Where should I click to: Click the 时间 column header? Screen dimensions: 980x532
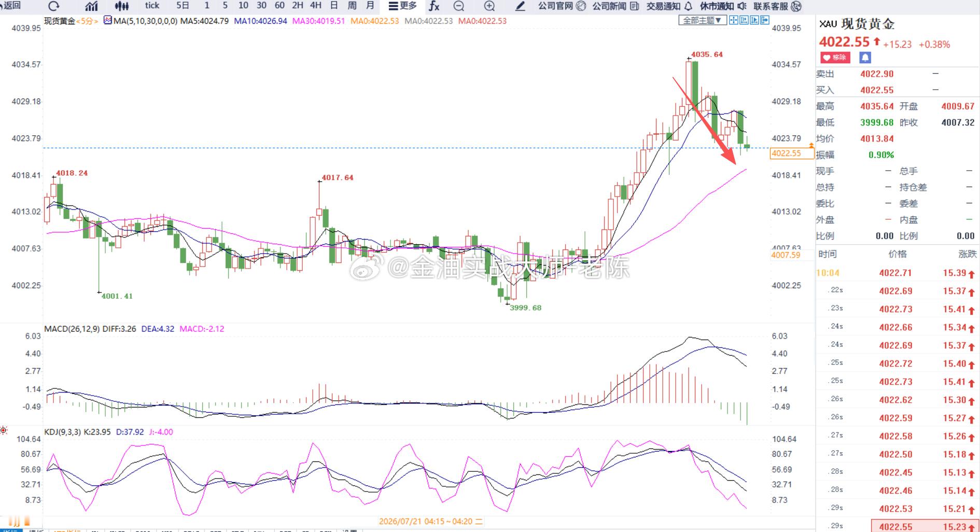point(828,254)
